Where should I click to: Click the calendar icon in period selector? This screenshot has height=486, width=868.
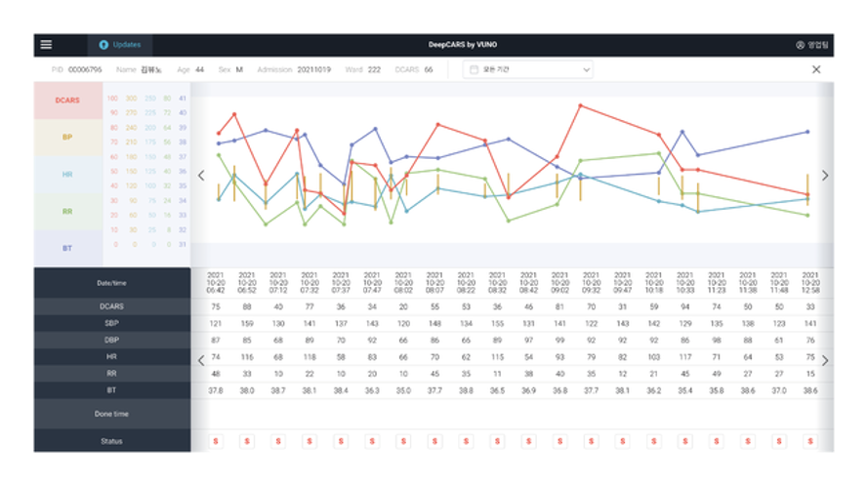474,69
